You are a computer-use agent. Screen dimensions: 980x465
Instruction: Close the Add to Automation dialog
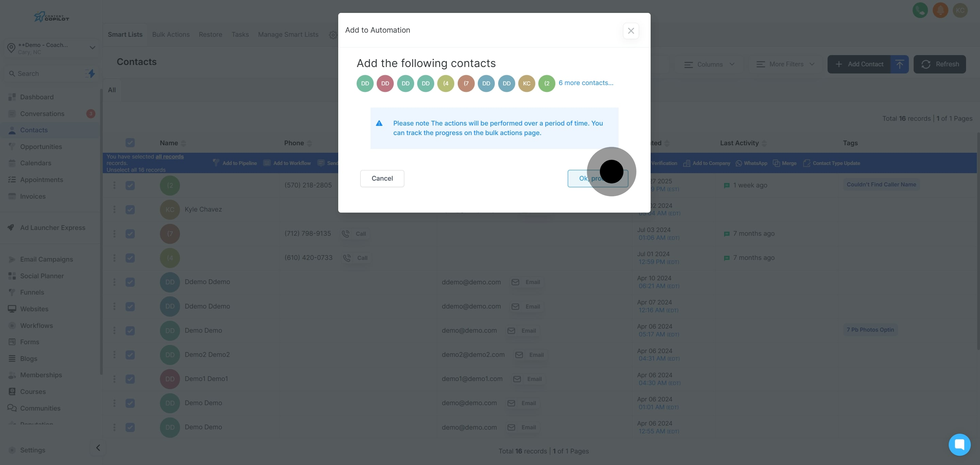(631, 31)
